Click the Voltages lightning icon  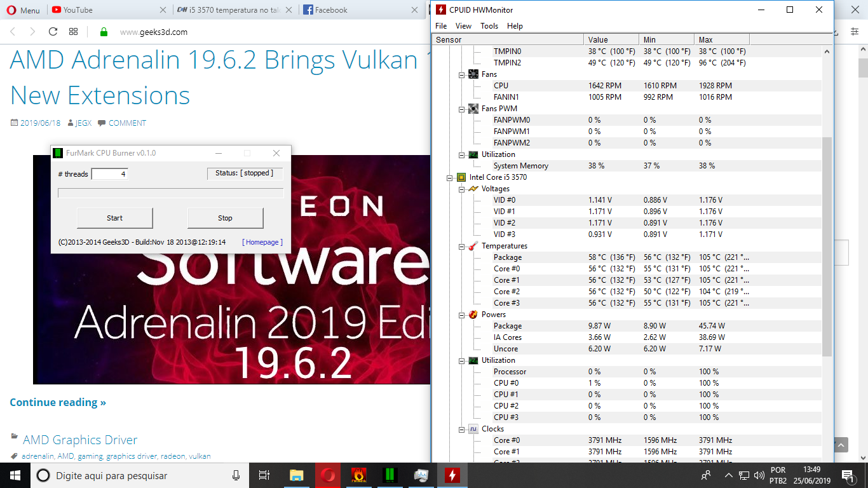(473, 189)
